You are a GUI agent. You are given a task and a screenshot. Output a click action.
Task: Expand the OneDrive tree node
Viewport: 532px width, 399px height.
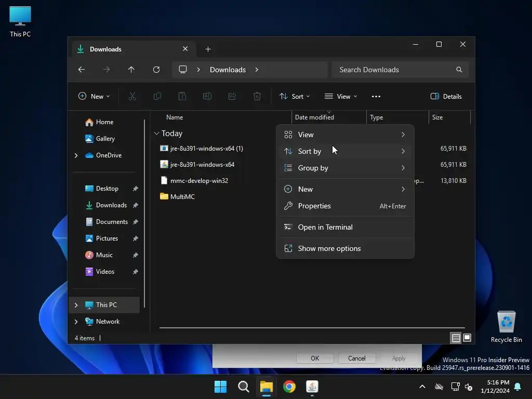click(76, 155)
